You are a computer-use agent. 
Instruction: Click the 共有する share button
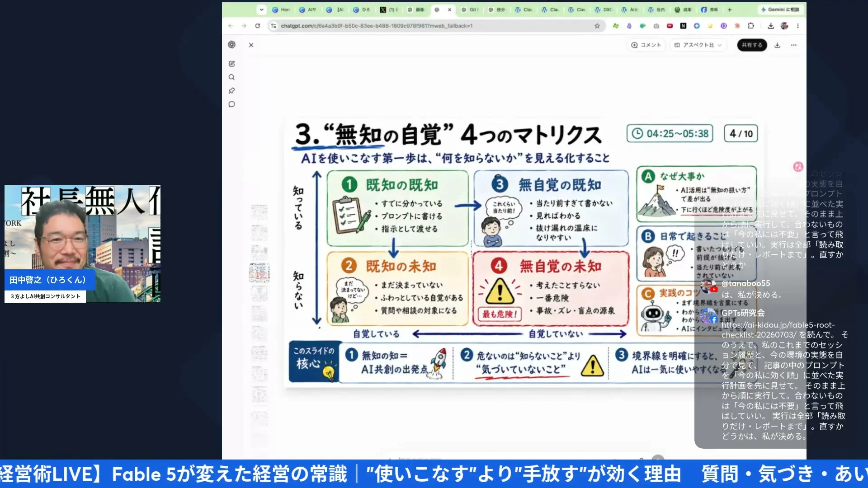click(752, 45)
